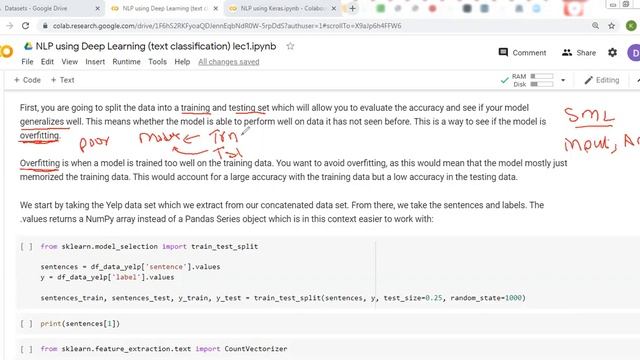Image resolution: width=640 pixels, height=360 pixels.
Task: Expand the RAM/Disk runtime dropdown arrow
Action: pos(563,80)
